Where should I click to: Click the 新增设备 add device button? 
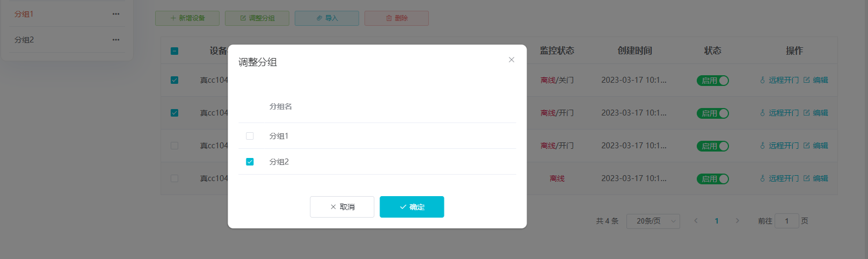(187, 18)
